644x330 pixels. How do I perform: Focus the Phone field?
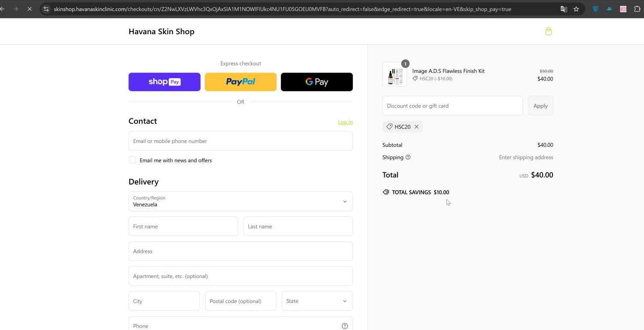pos(240,324)
